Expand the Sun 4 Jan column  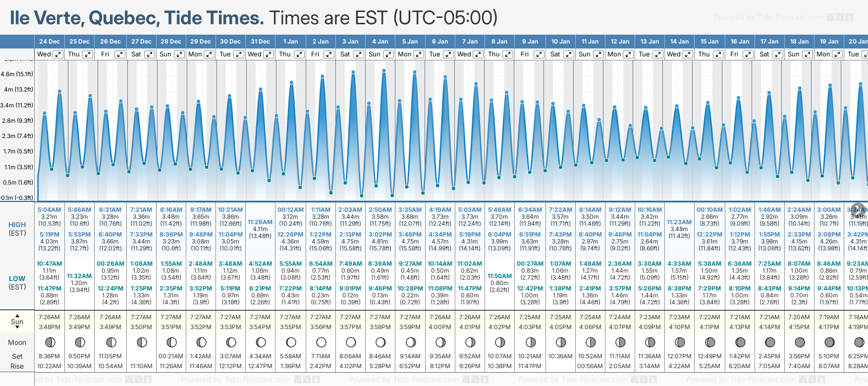click(x=388, y=54)
